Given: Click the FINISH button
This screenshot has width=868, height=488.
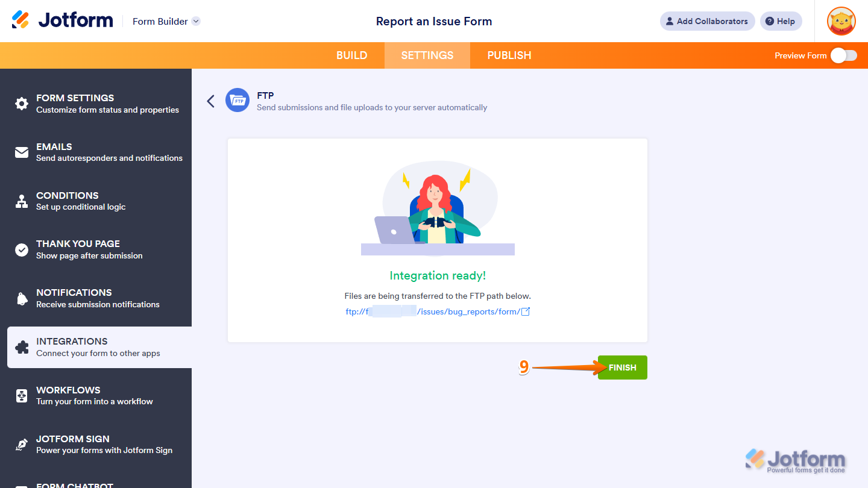Looking at the screenshot, I should click(x=622, y=367).
